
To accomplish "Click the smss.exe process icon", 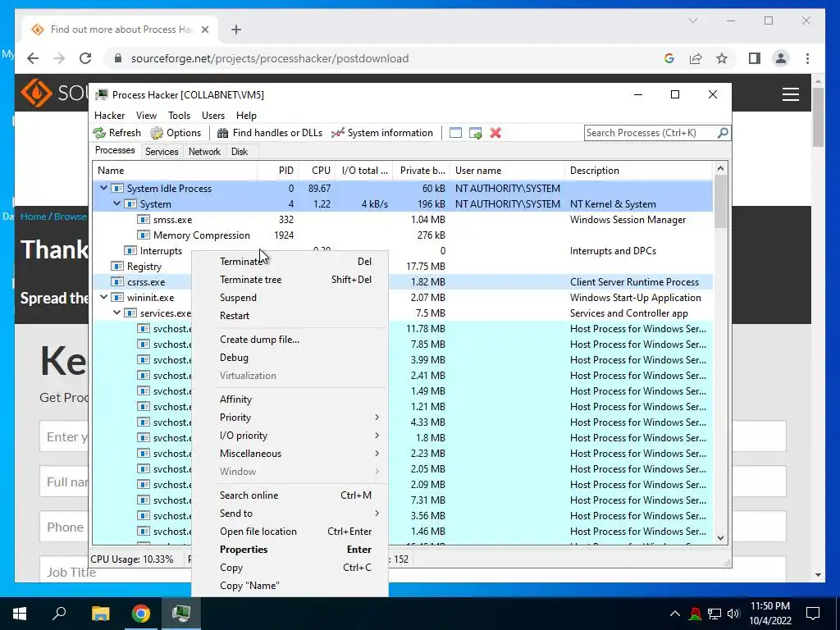I will click(143, 220).
